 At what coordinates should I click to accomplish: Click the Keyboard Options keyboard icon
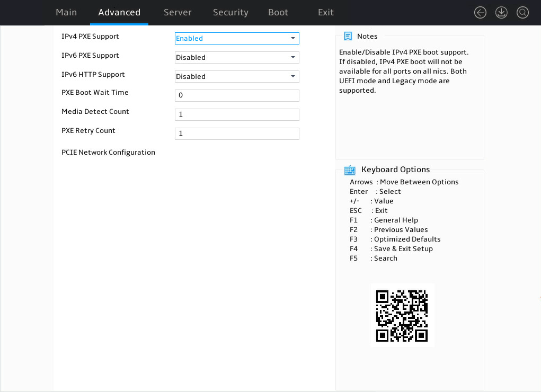350,170
